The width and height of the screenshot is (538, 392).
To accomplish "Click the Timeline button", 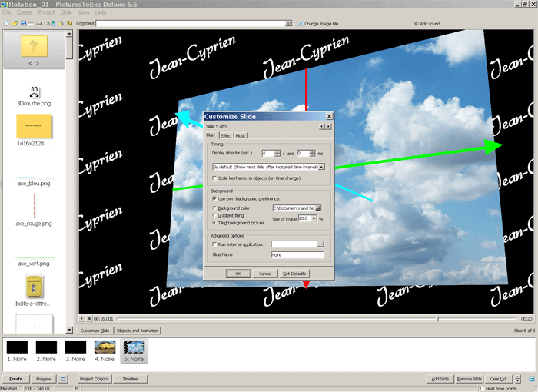I will (x=130, y=379).
